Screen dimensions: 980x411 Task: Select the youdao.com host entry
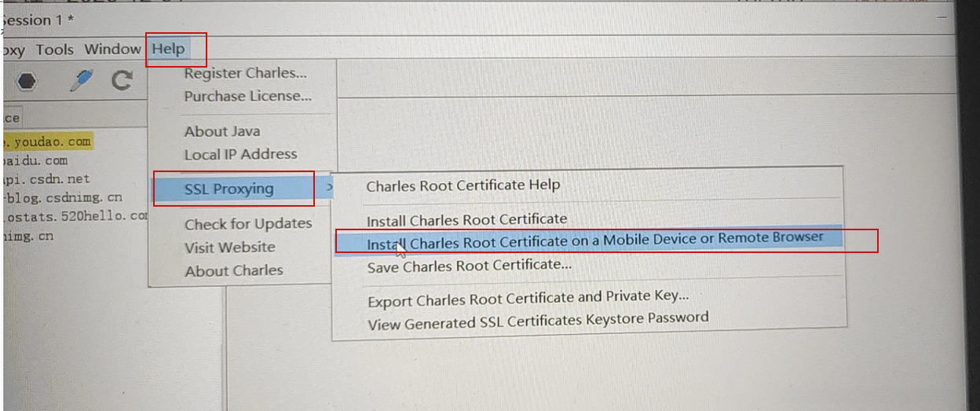click(x=47, y=141)
